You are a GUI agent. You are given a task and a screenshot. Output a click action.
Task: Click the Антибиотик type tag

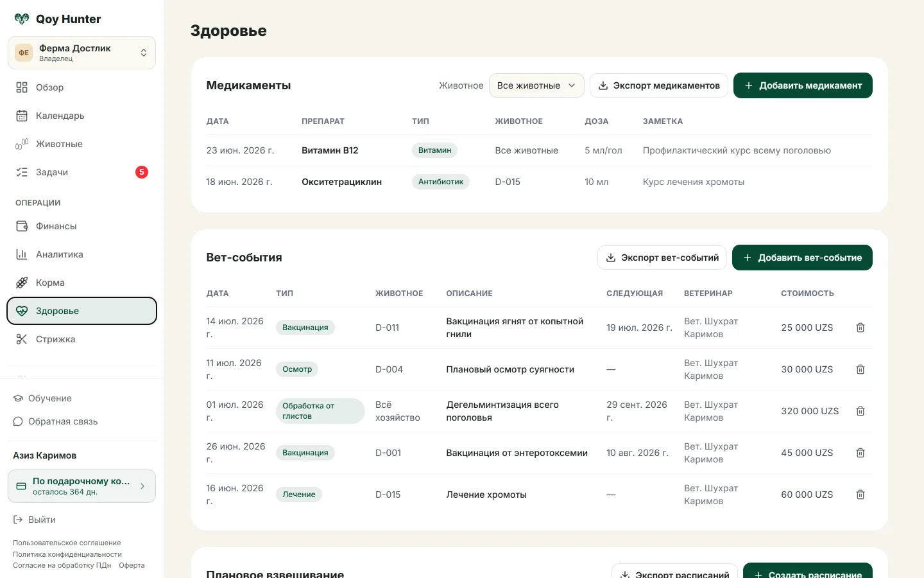440,182
